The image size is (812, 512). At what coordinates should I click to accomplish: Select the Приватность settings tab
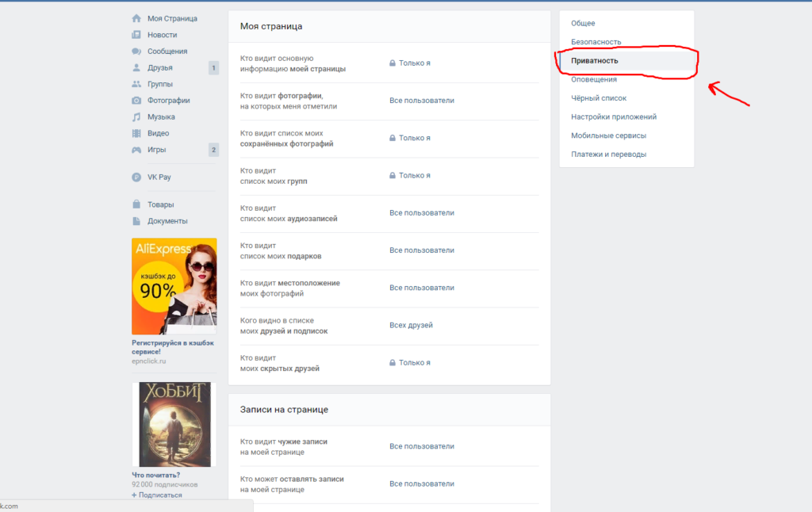595,61
